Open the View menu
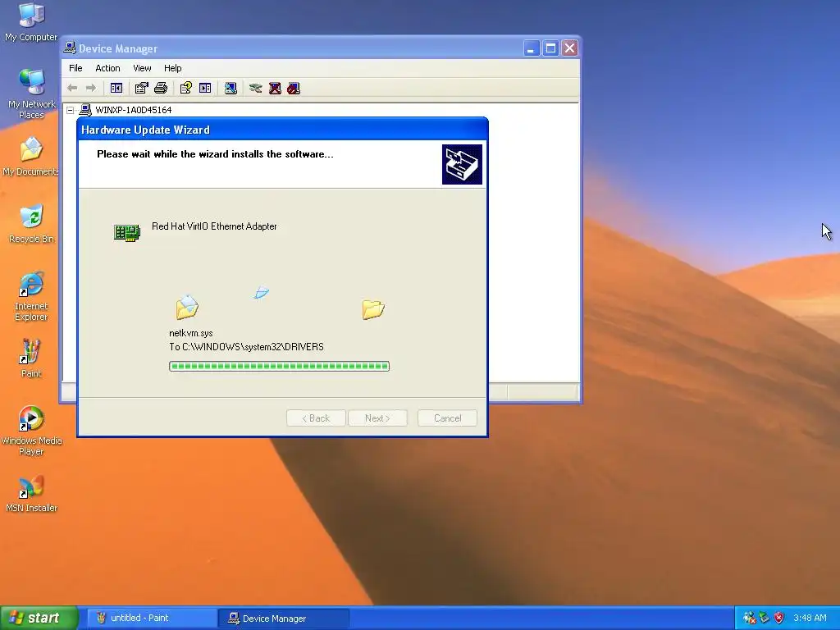The height and width of the screenshot is (630, 840). 142,68
